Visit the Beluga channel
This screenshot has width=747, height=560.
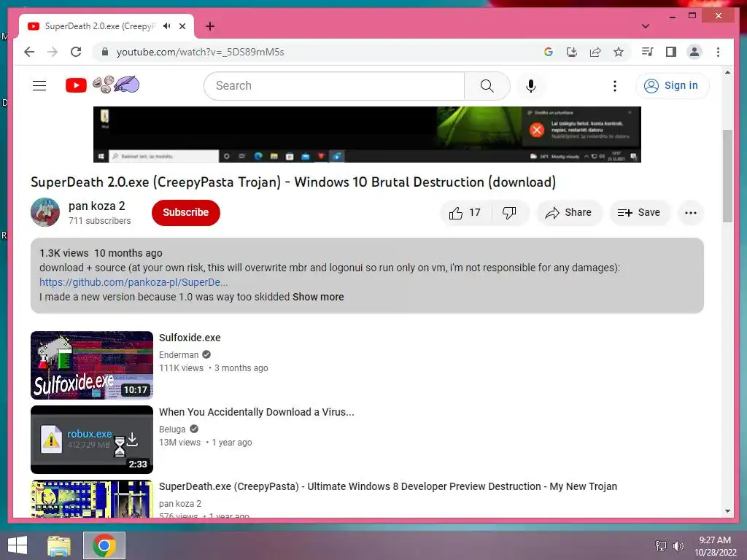click(x=172, y=429)
